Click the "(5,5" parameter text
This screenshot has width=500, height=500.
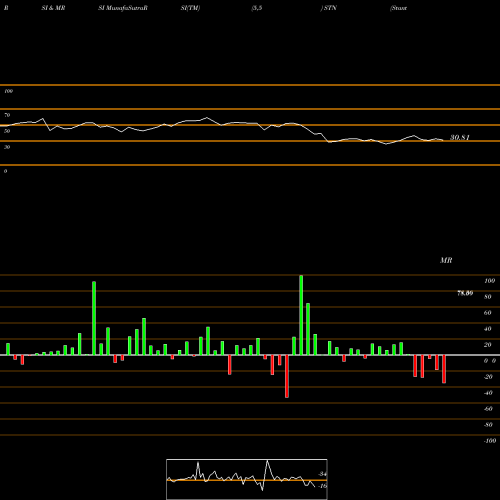(257, 8)
